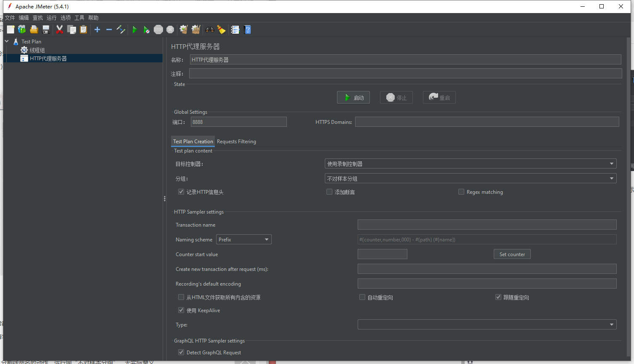
Task: Create a new test plan via New icon
Action: 11,29
